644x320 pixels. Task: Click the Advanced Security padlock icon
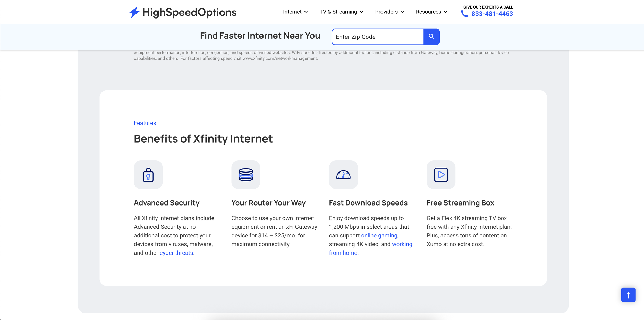tap(148, 175)
